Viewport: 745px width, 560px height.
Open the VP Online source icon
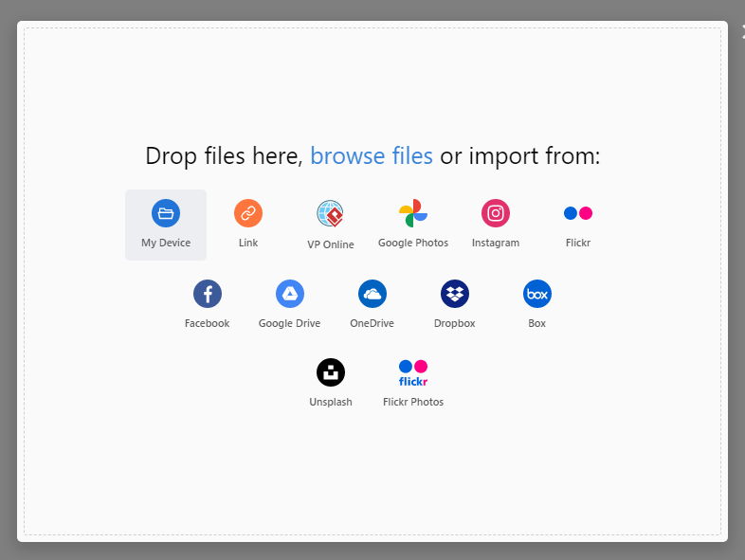click(330, 214)
